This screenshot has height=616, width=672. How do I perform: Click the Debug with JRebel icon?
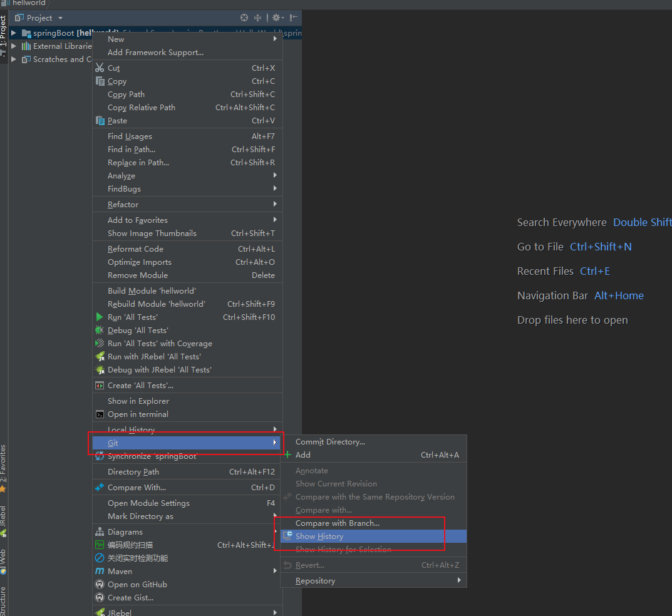point(100,370)
